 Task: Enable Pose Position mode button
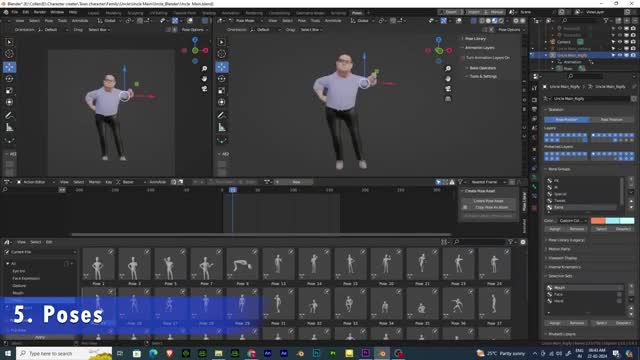click(x=567, y=120)
